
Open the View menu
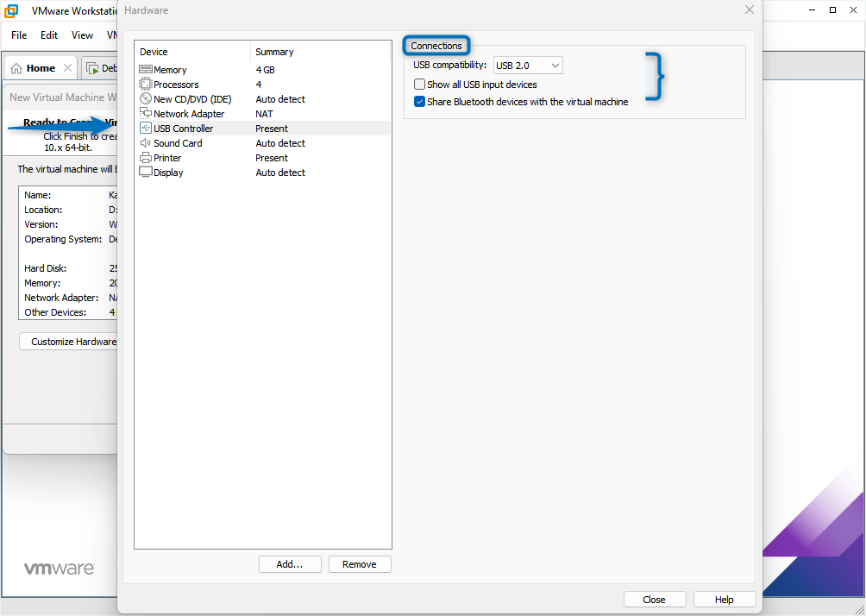tap(82, 35)
